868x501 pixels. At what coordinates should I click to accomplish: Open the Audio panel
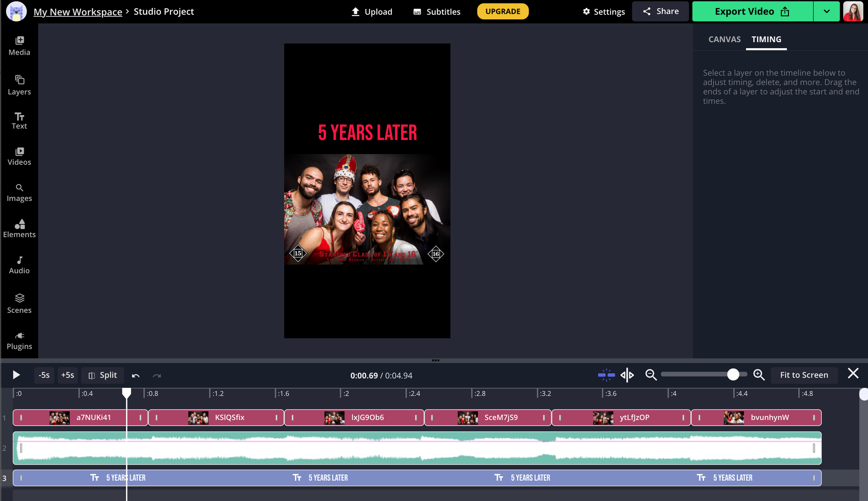[19, 265]
